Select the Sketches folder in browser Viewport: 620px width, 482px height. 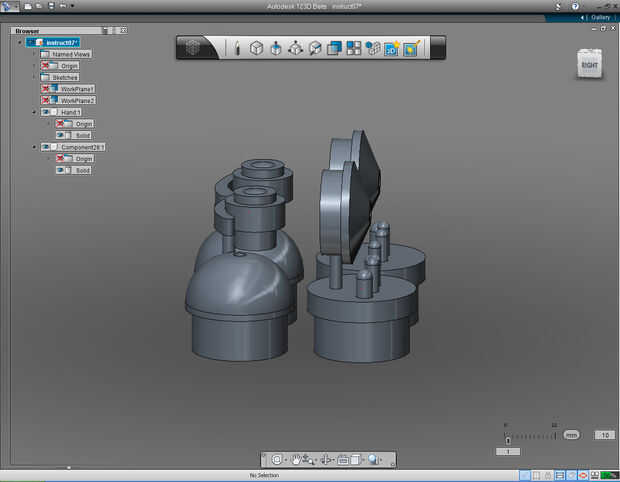pos(65,77)
